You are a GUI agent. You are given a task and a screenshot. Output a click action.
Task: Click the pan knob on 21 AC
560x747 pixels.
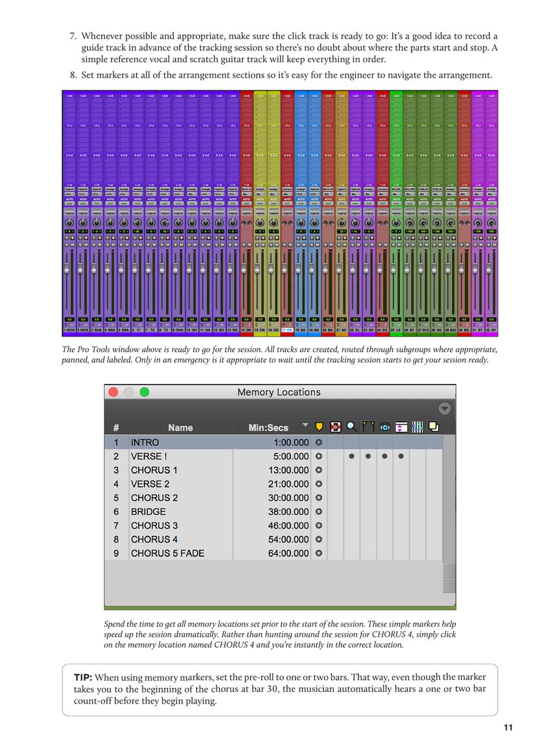pyautogui.click(x=342, y=222)
